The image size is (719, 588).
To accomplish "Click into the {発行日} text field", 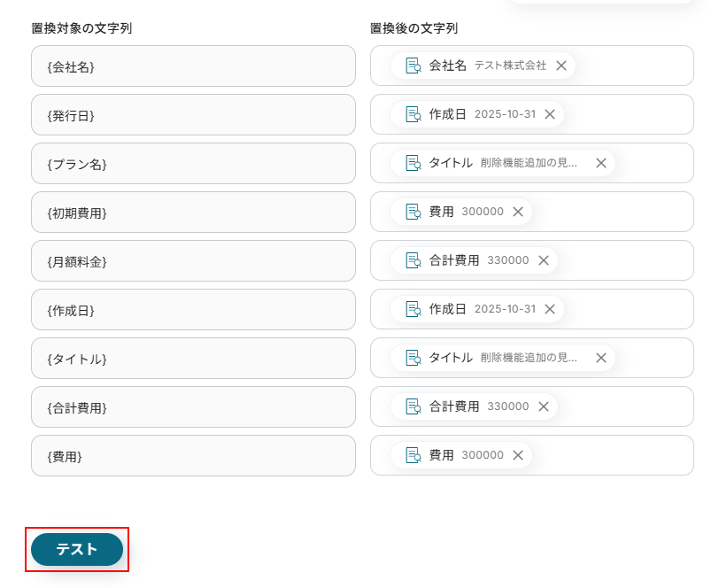I will click(193, 115).
